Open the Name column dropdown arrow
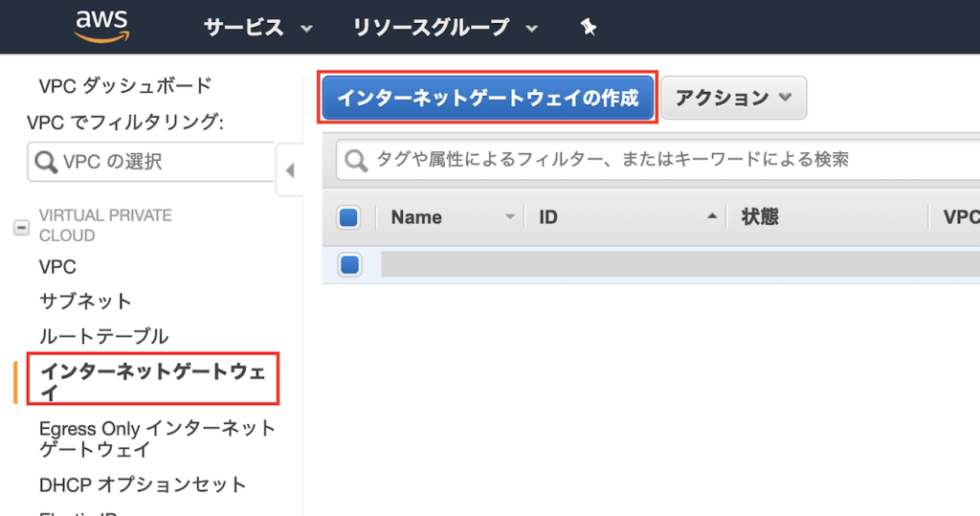 tap(510, 217)
